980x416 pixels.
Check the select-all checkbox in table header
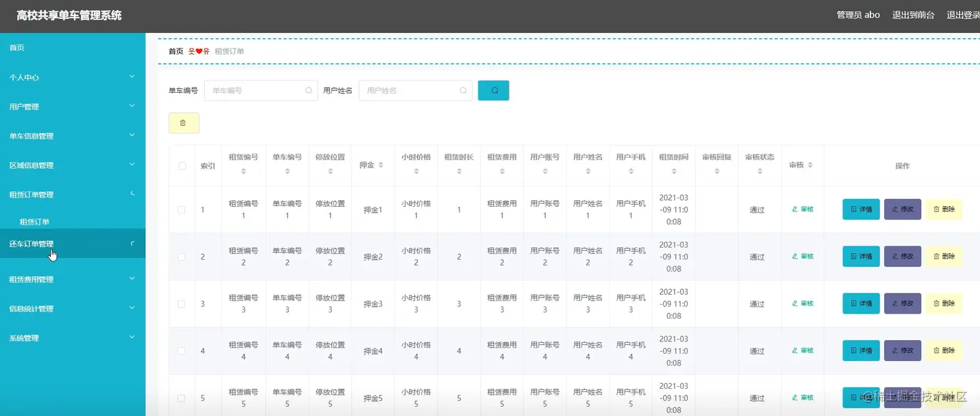point(181,165)
